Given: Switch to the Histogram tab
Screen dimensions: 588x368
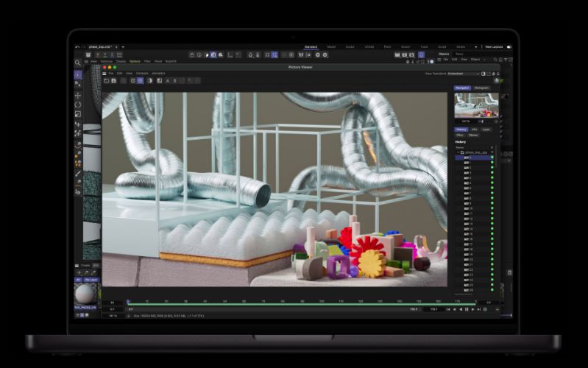Looking at the screenshot, I should [481, 88].
